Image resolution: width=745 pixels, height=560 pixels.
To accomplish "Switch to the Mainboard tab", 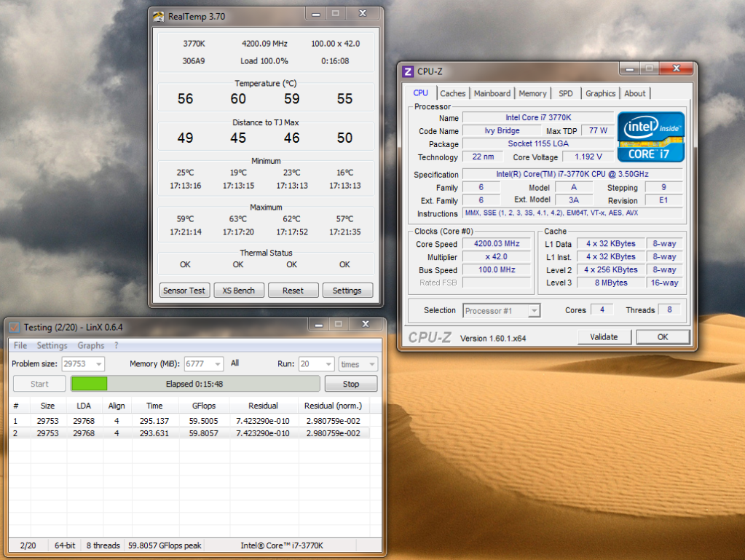I will coord(492,93).
